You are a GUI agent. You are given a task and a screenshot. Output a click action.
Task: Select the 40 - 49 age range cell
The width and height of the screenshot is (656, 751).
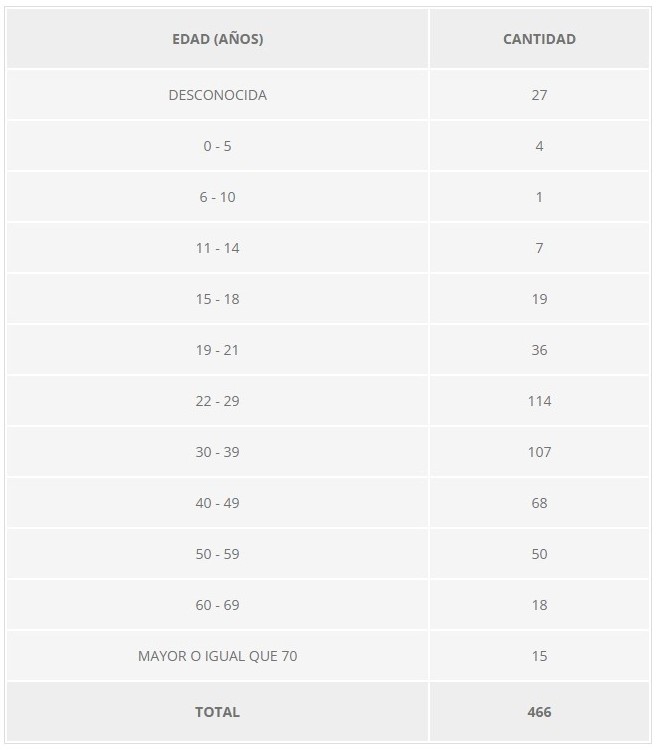[217, 503]
